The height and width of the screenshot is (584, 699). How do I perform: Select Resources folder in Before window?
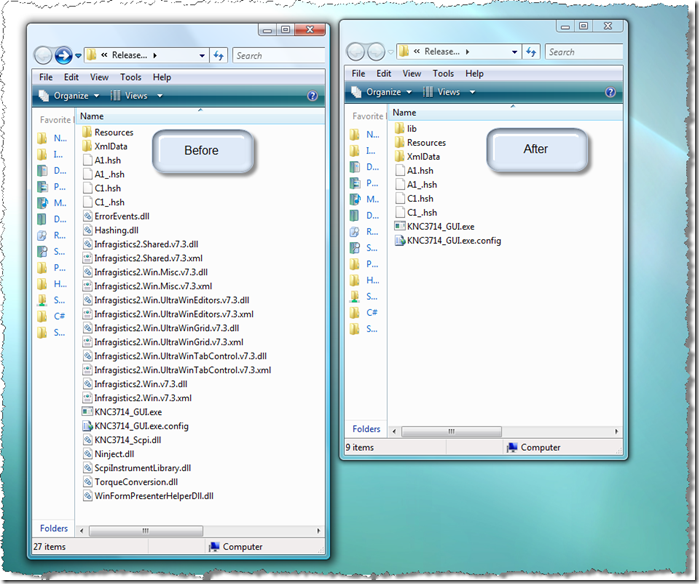tap(108, 132)
